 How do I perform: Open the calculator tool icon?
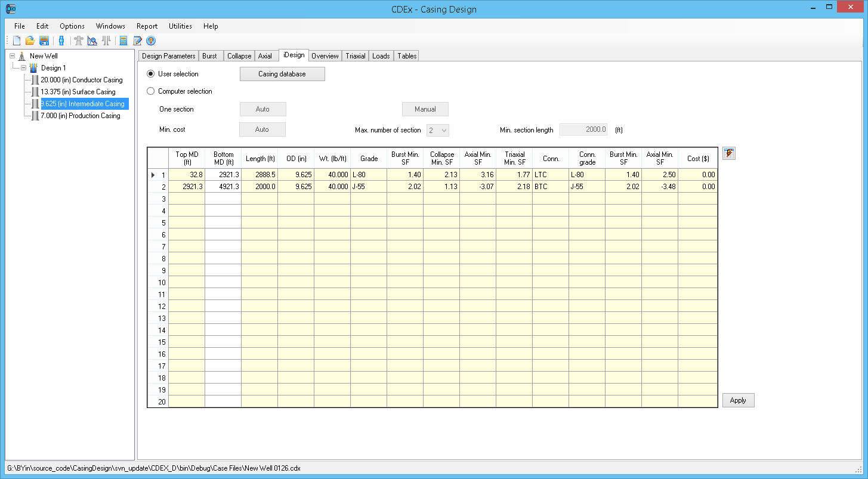(123, 41)
